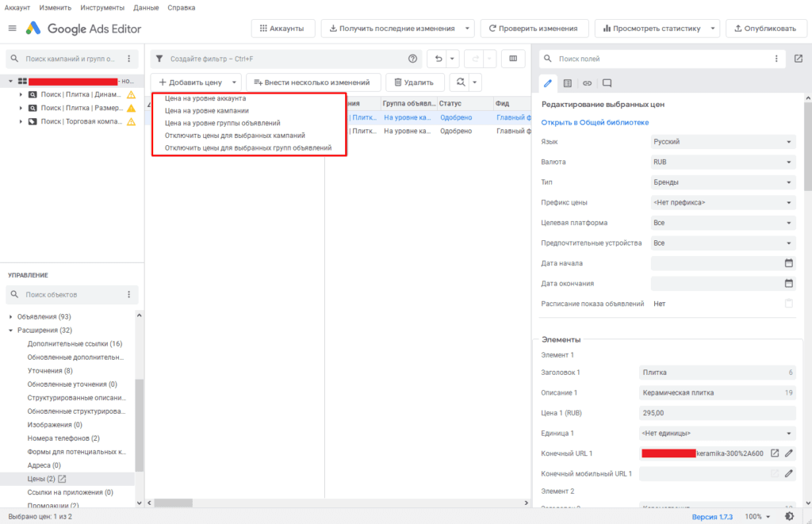Open the Справка menu
Image resolution: width=812 pixels, height=524 pixels.
coord(182,8)
